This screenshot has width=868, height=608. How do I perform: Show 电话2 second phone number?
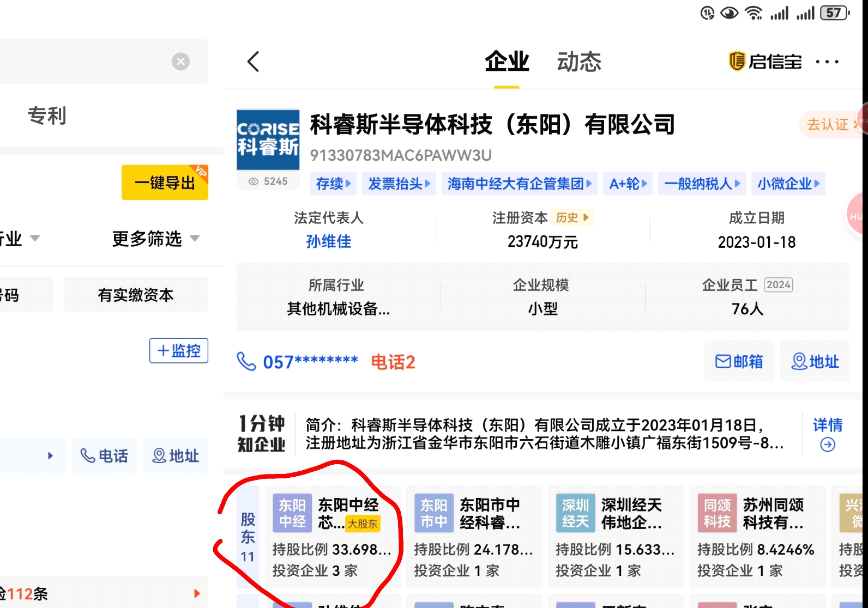(x=393, y=362)
